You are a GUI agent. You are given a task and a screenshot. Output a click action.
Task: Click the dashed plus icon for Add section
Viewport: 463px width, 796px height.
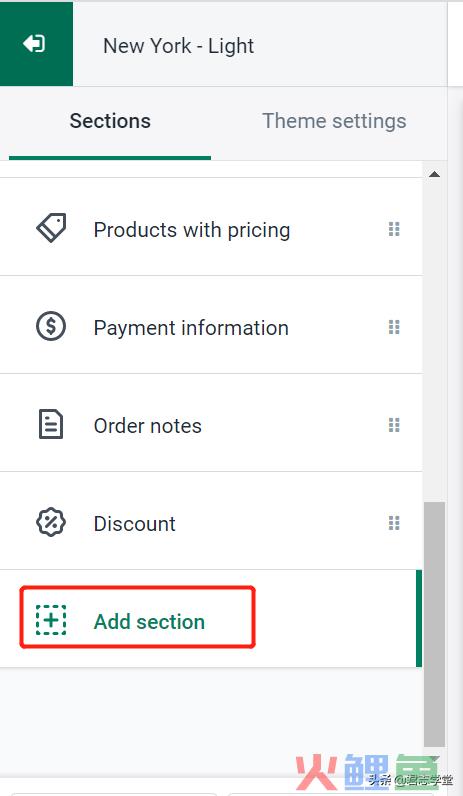(51, 620)
